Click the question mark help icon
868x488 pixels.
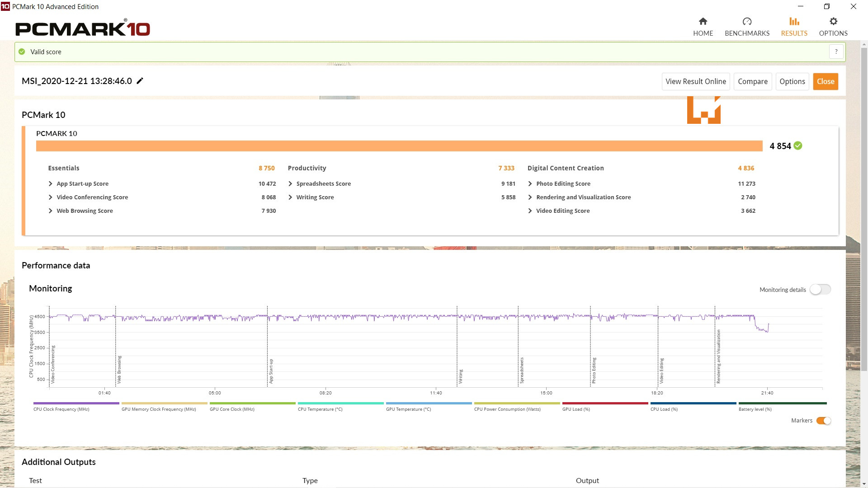[836, 52]
